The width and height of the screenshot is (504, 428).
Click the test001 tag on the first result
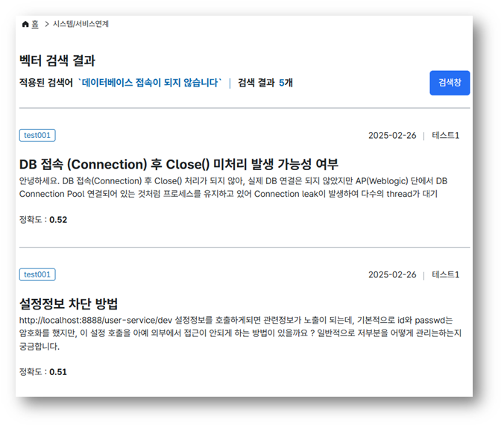tap(37, 135)
